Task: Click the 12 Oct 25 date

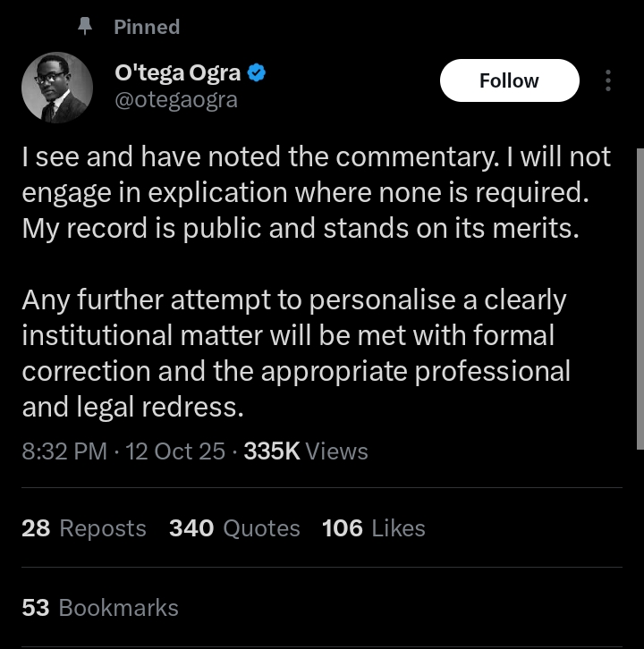Action: (175, 451)
